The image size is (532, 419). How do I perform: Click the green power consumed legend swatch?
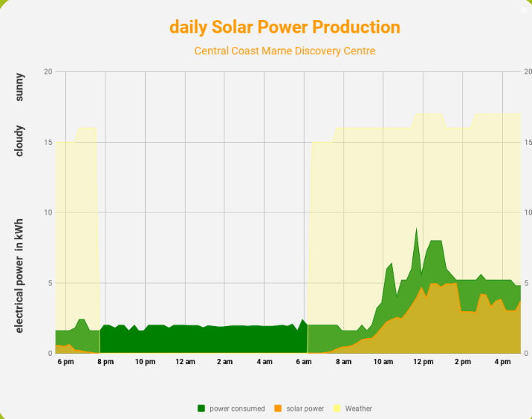click(x=201, y=408)
